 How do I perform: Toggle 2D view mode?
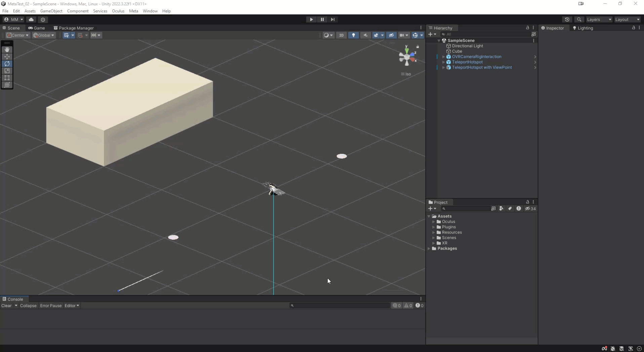coord(341,35)
